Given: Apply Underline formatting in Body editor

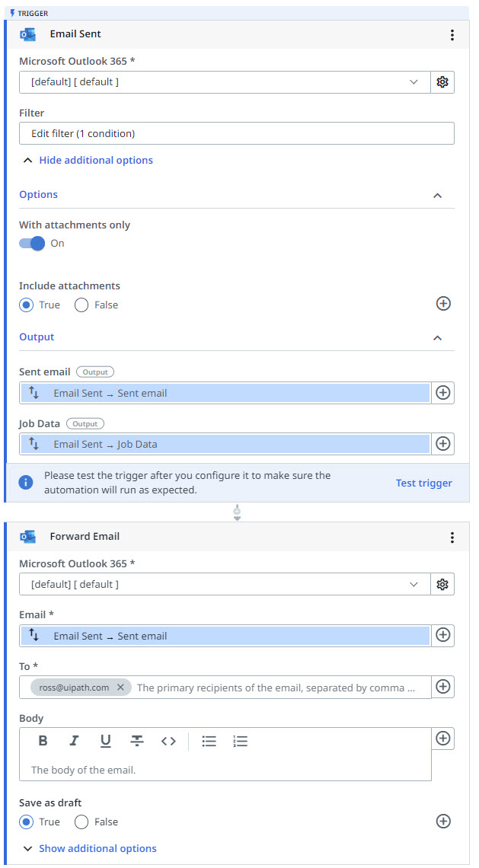Looking at the screenshot, I should click(x=105, y=741).
